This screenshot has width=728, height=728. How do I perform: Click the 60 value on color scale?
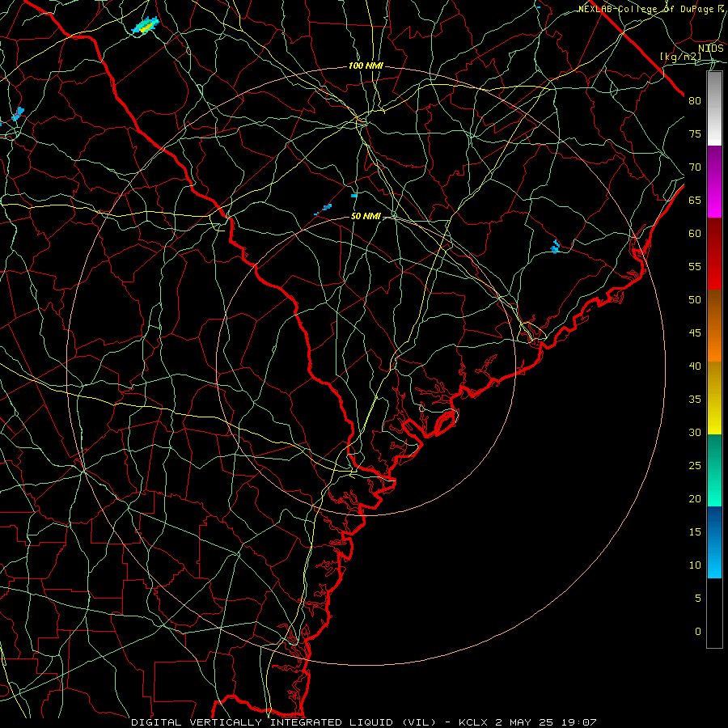[695, 234]
